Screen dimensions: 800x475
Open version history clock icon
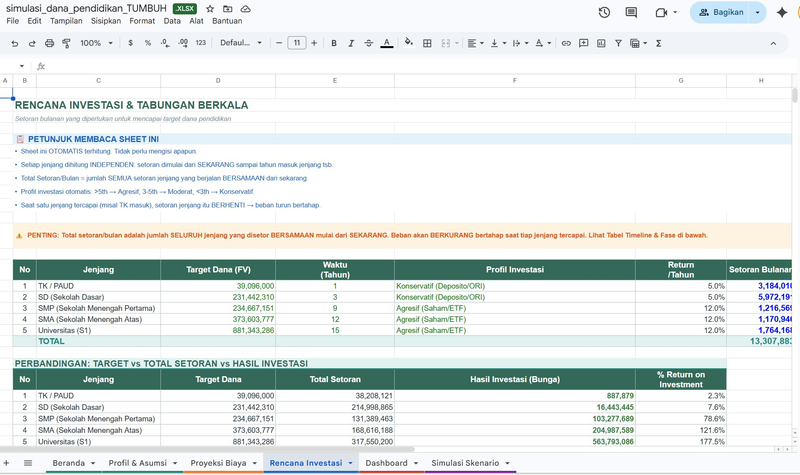pyautogui.click(x=605, y=12)
